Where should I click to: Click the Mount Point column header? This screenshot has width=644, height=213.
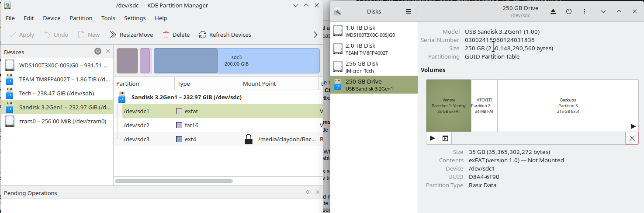279,84
